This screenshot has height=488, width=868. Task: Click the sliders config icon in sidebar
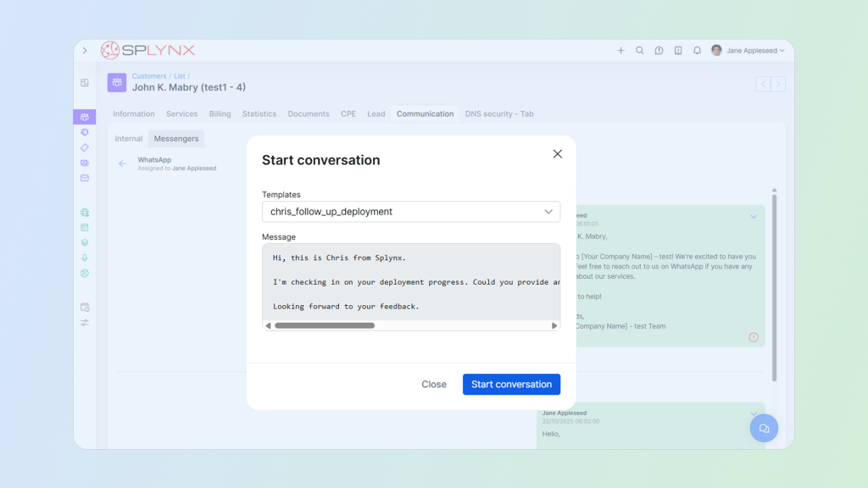[x=85, y=323]
